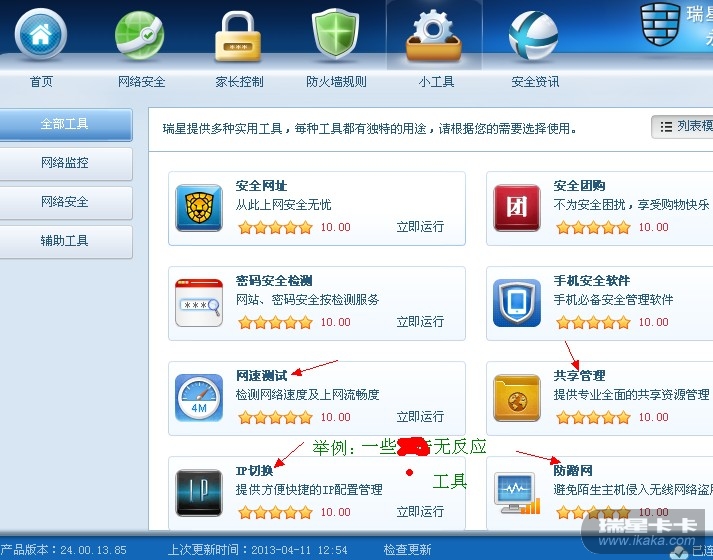Screen dimensions: 713x560
Task: Click the 防蹭网 tool title
Action: 573,471
